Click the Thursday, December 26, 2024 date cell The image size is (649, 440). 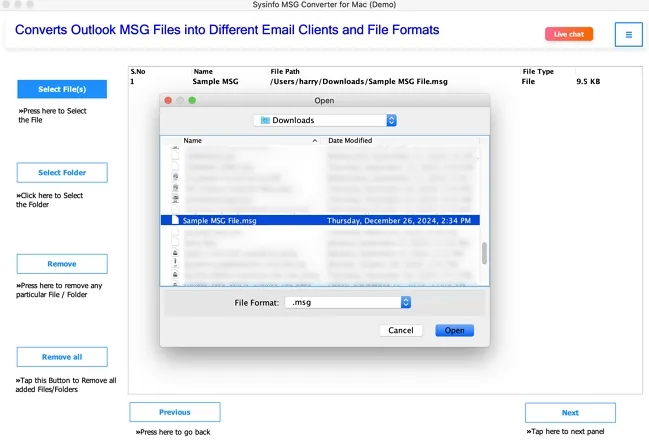pos(399,221)
